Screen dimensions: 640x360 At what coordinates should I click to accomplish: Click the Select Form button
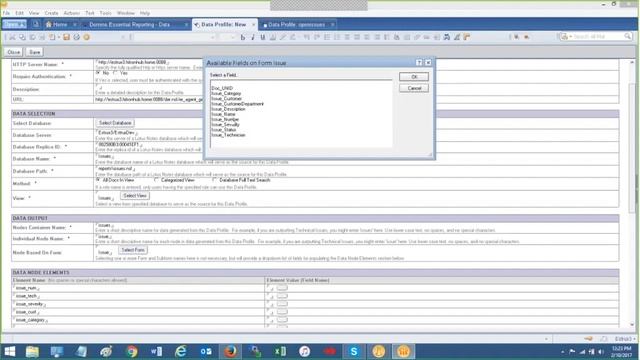(x=133, y=250)
